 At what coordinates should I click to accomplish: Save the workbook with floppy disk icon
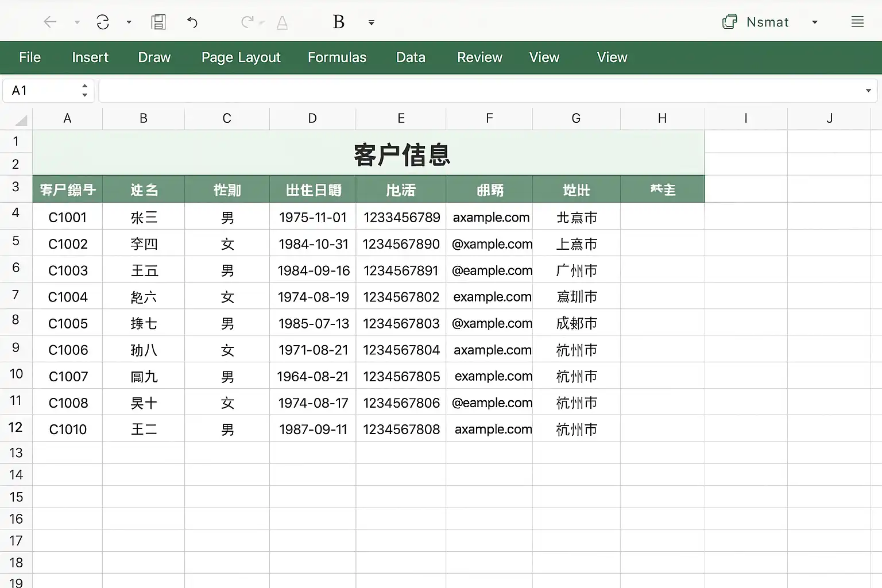tap(158, 22)
